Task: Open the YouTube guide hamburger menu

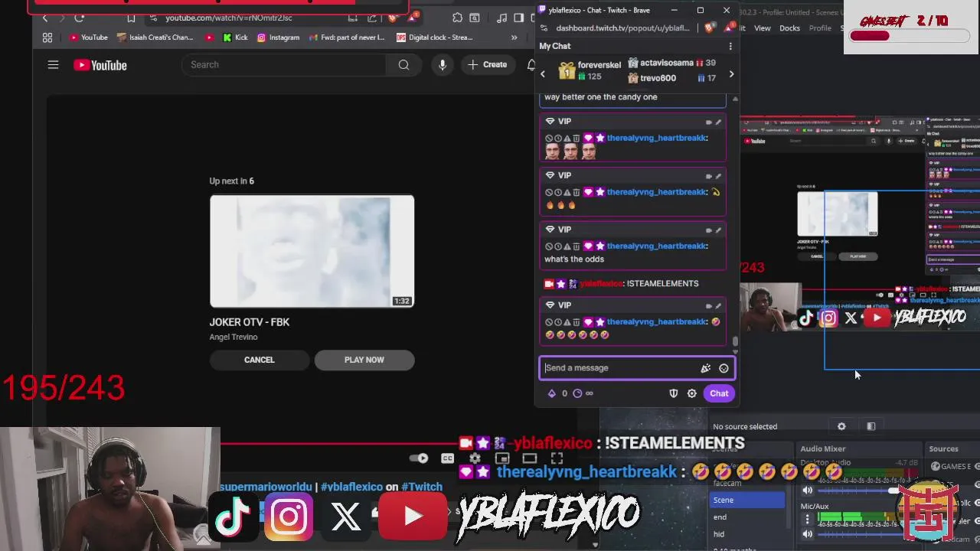Action: [53, 65]
